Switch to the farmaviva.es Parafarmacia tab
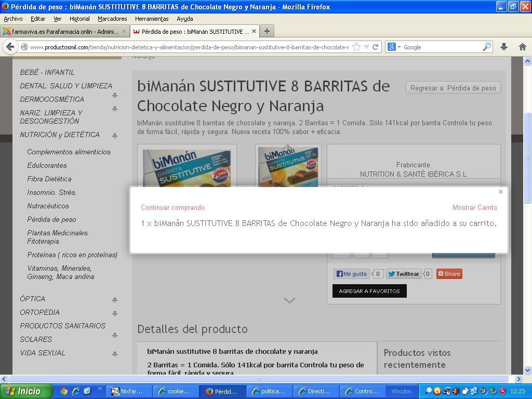 pyautogui.click(x=64, y=31)
